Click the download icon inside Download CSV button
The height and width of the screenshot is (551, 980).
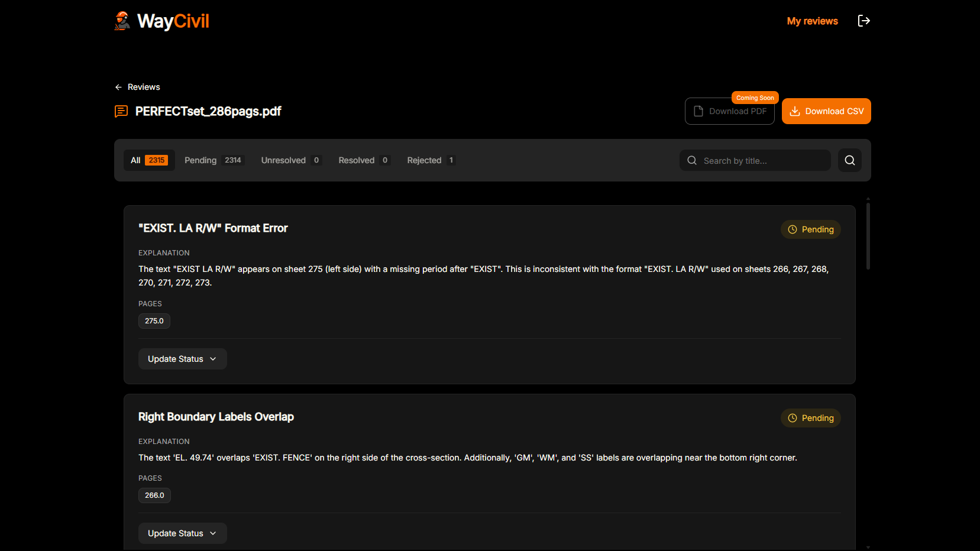click(795, 111)
